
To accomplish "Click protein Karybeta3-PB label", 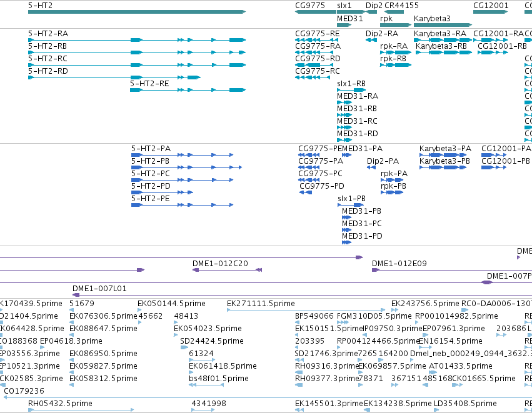I will point(445,161).
